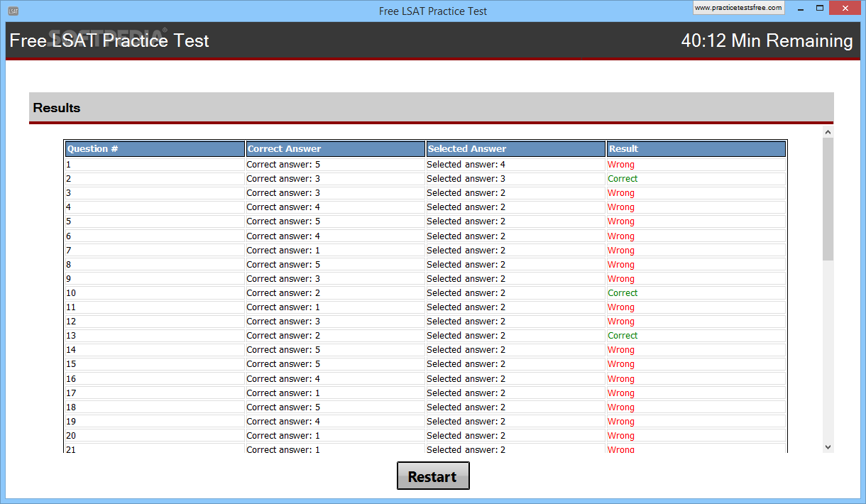Click 'Correct answer: 1' in question 17 row
The image size is (866, 504).
283,393
